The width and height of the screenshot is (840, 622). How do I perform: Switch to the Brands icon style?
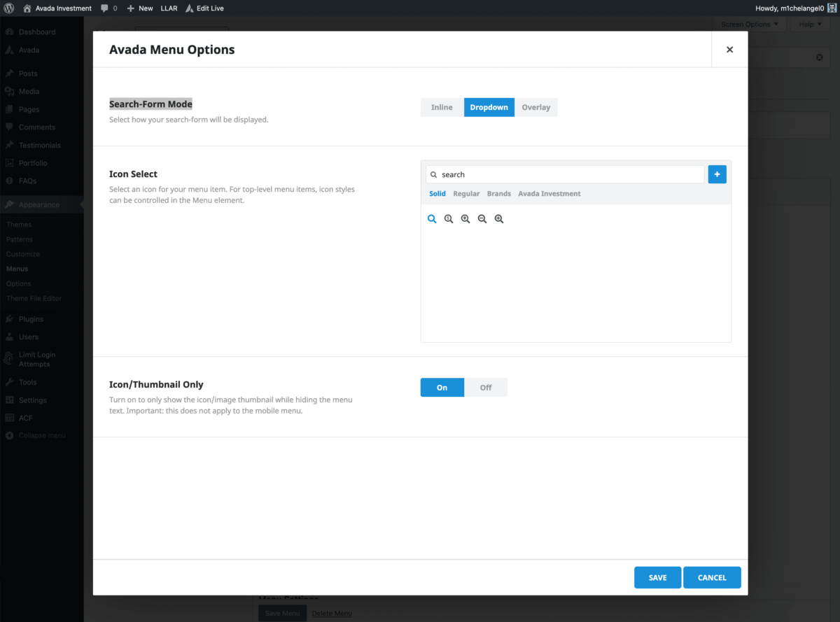coord(498,193)
